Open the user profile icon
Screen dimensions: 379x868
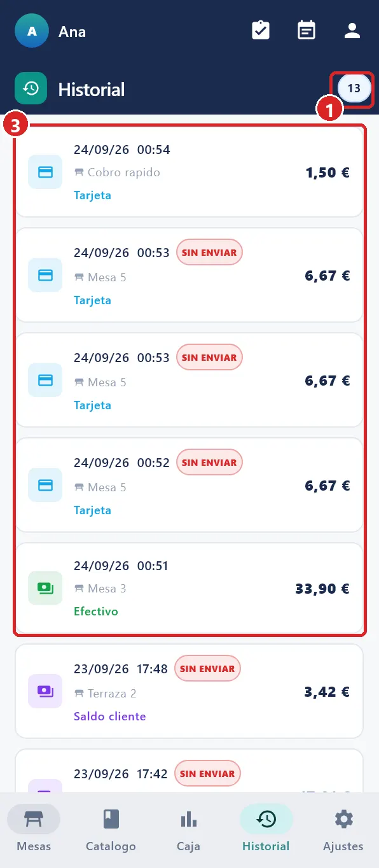tap(352, 31)
